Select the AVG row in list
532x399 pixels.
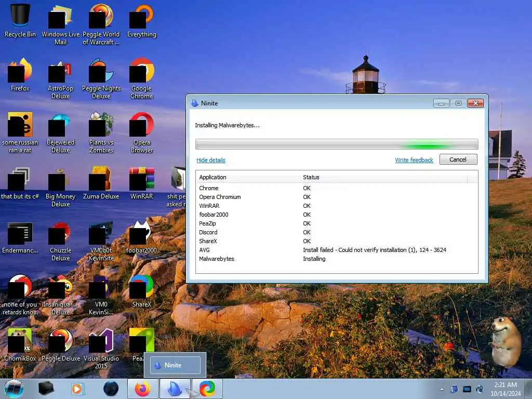[337, 250]
